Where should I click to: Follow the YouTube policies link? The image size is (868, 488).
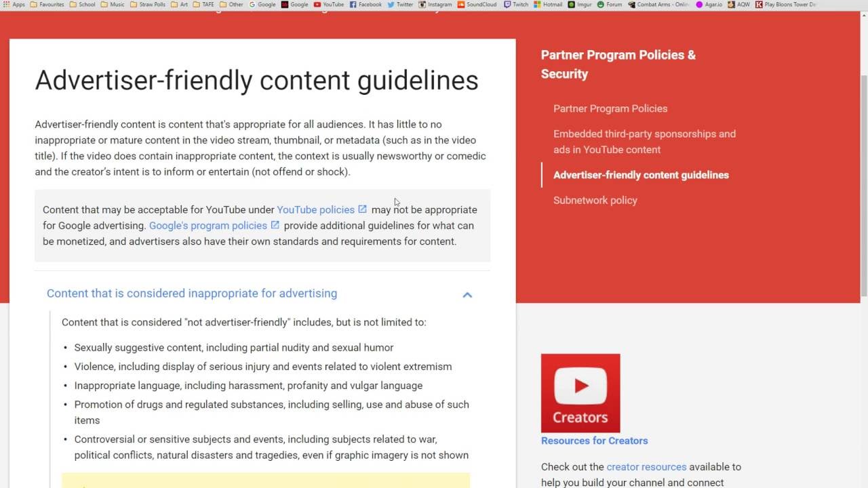tap(315, 210)
